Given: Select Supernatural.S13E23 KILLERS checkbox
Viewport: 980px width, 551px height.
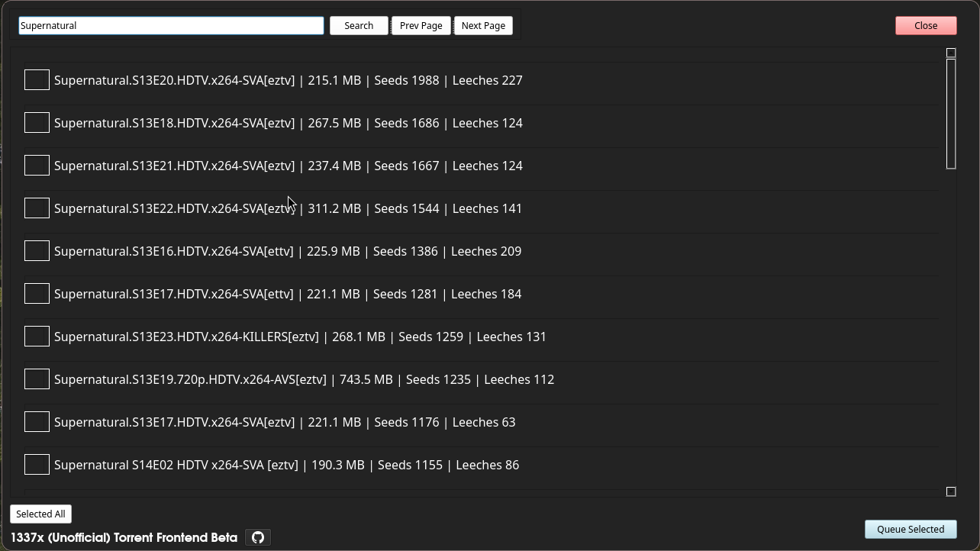Looking at the screenshot, I should [37, 337].
